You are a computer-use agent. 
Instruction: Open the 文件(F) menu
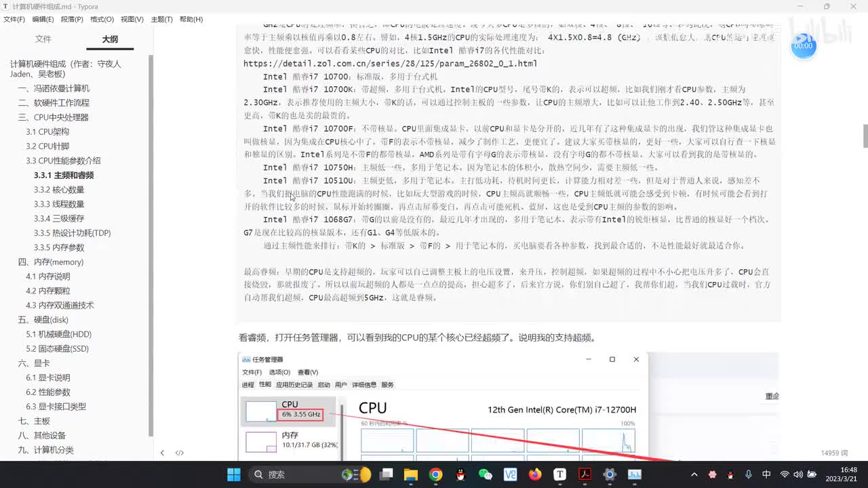(14, 19)
